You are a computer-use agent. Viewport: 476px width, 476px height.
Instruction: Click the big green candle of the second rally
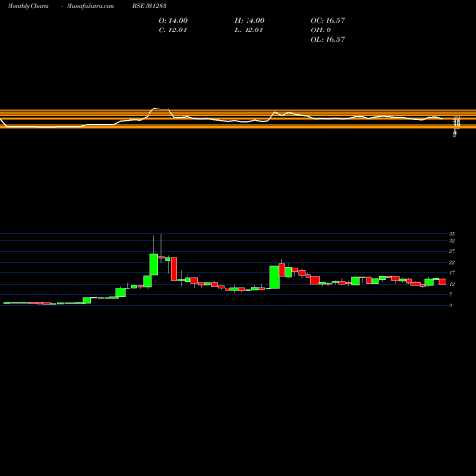pyautogui.click(x=275, y=277)
